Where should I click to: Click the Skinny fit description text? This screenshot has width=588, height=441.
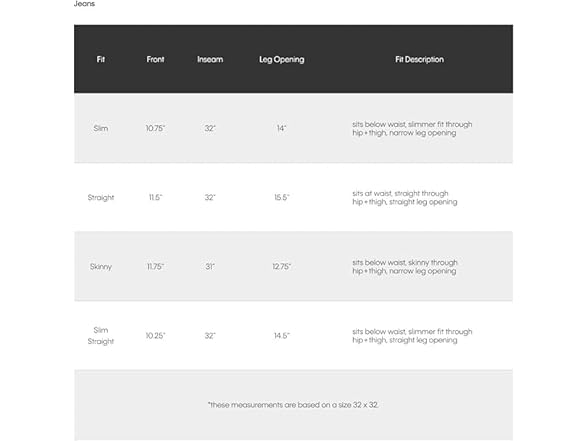click(405, 267)
